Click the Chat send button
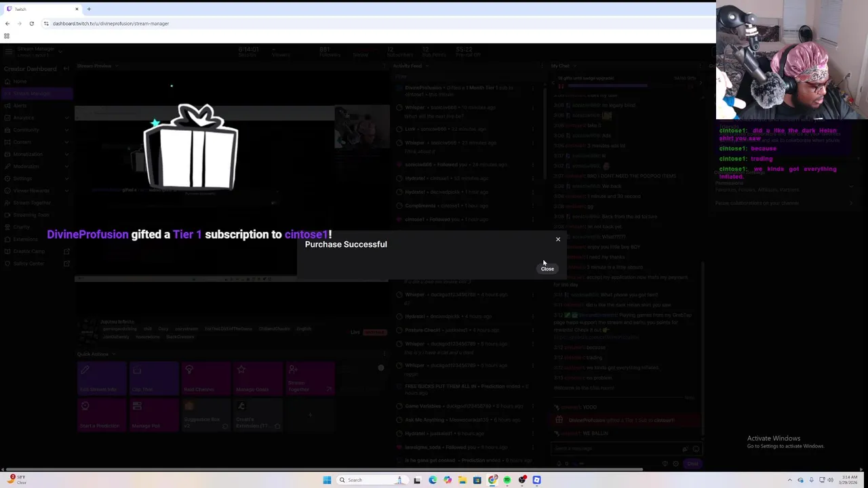This screenshot has height=488, width=868. point(692,464)
